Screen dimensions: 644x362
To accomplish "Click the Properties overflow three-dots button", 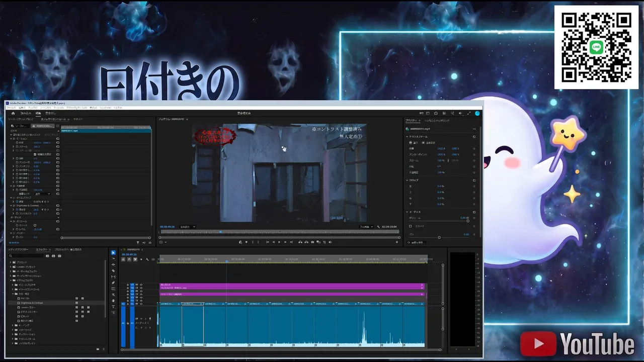I will [x=474, y=129].
